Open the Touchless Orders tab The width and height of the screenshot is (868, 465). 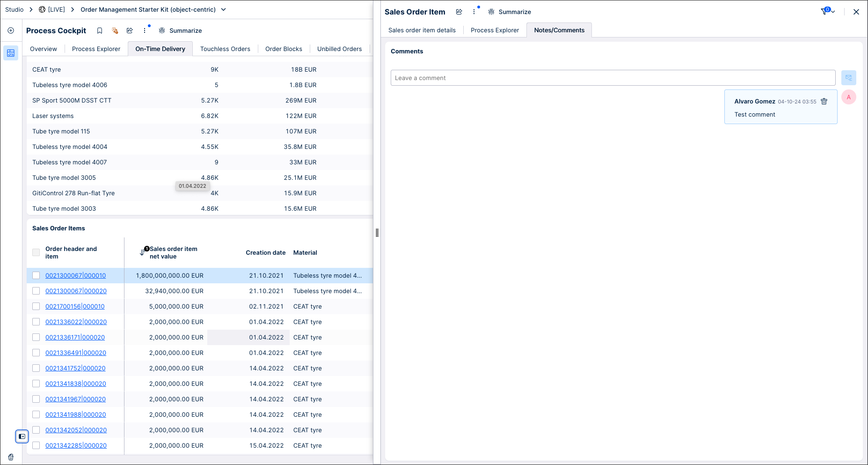(x=225, y=49)
